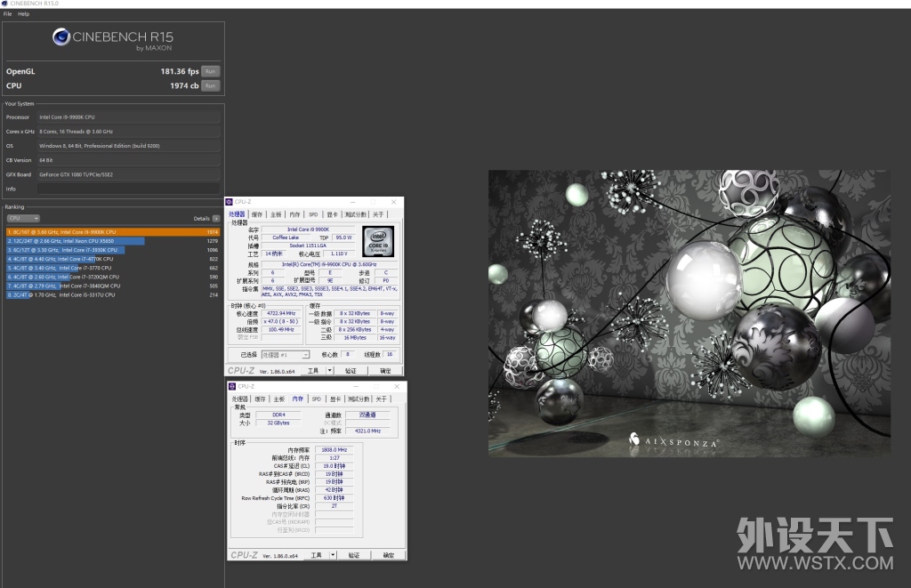Click the GFX Board field GeForce GTX 1080 Ti
The height and width of the screenshot is (588, 911).
point(128,174)
